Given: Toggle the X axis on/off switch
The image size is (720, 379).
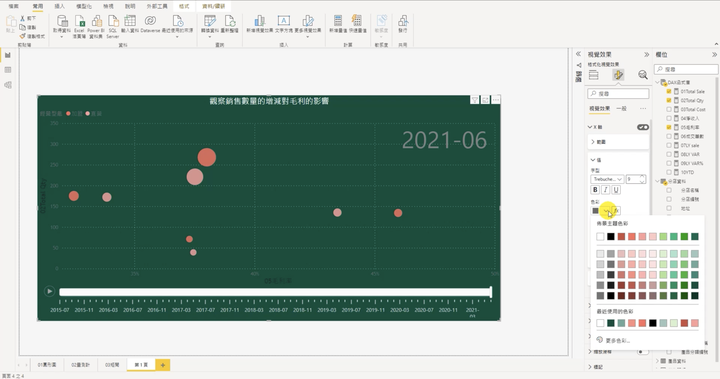Looking at the screenshot, I should (643, 127).
